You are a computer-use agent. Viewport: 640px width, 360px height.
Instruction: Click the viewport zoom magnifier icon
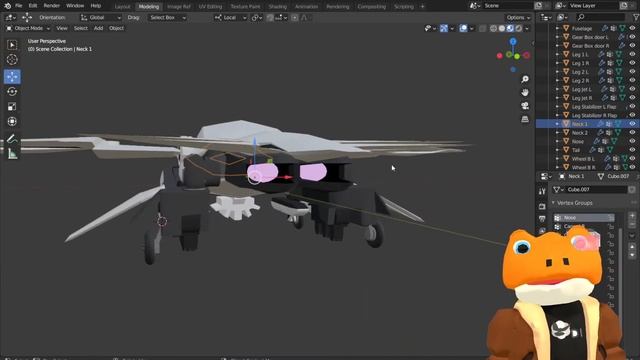[x=525, y=79]
